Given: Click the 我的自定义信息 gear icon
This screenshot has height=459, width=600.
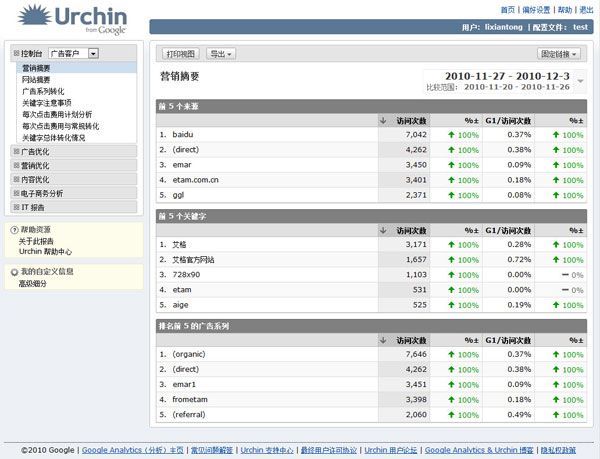Looking at the screenshot, I should [14, 272].
